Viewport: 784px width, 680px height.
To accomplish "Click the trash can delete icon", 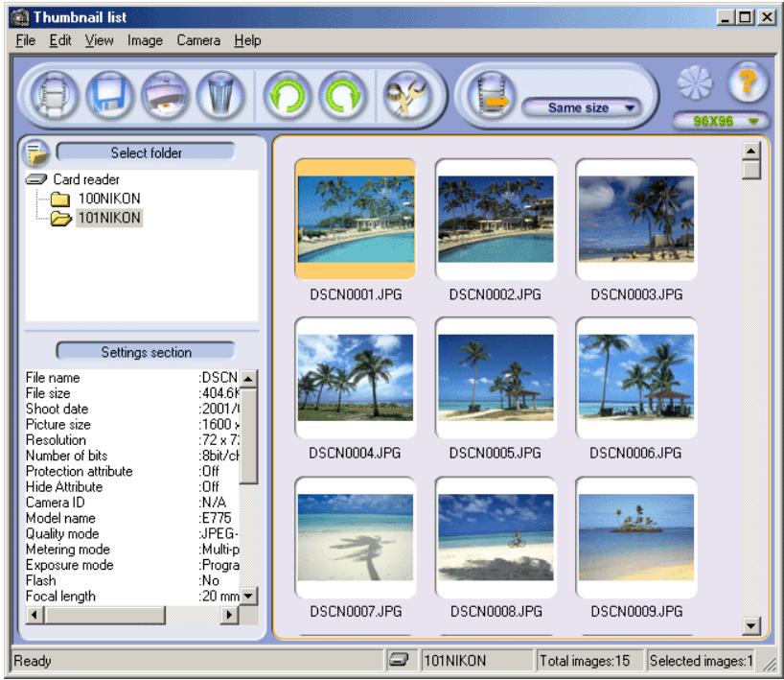I will click(220, 95).
